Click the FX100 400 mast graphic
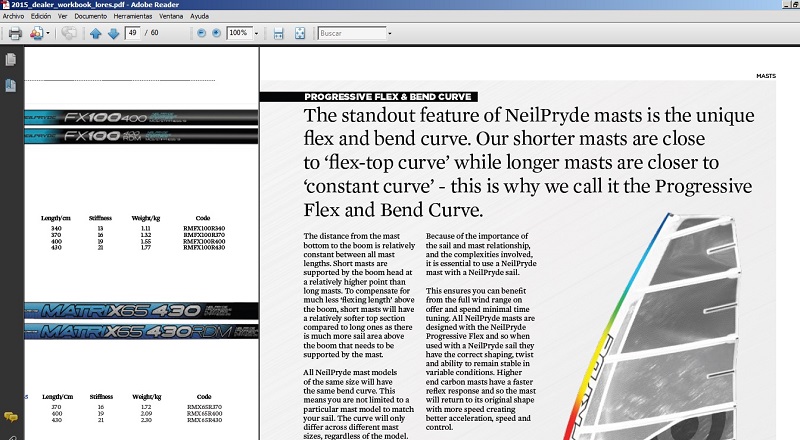 [x=141, y=117]
